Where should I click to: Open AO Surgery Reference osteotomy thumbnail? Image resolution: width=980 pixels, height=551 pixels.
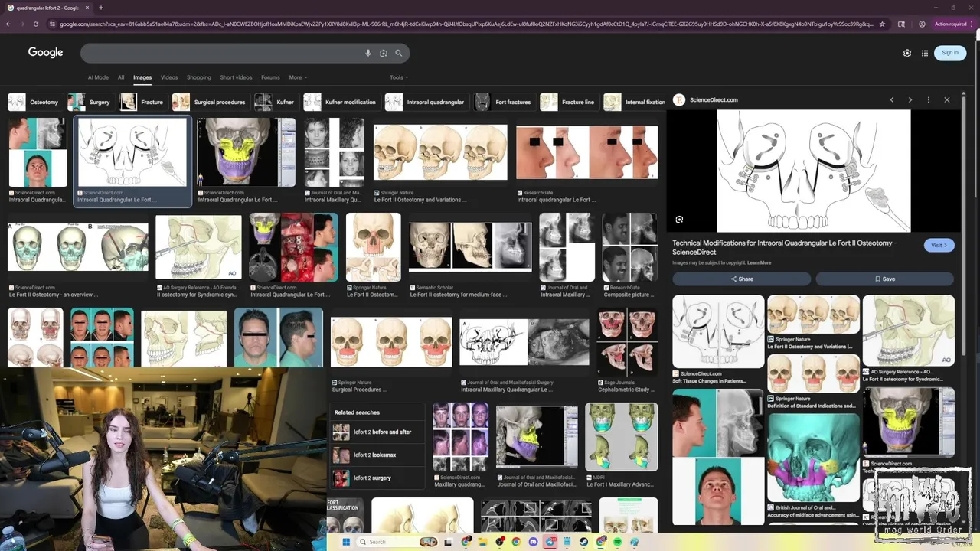(198, 247)
